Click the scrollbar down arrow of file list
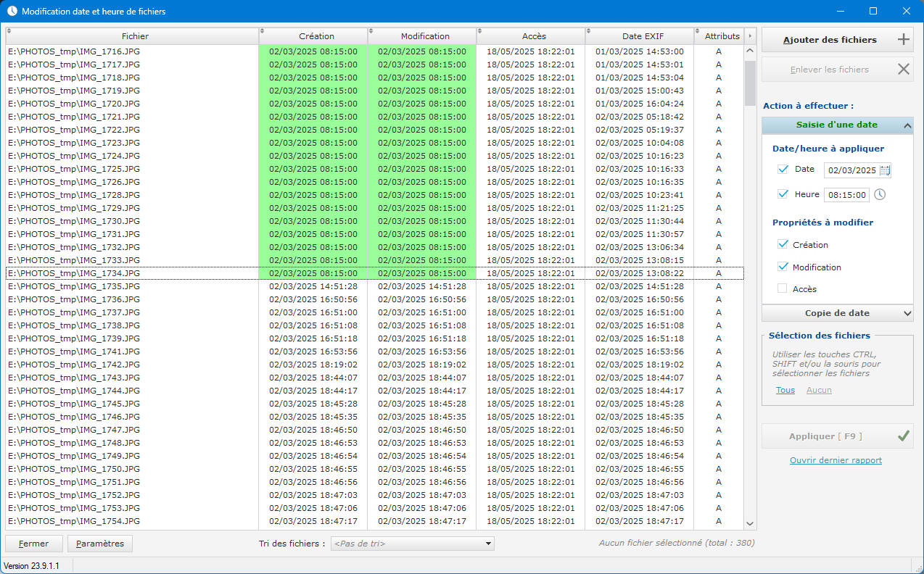The image size is (924, 574). tap(750, 523)
